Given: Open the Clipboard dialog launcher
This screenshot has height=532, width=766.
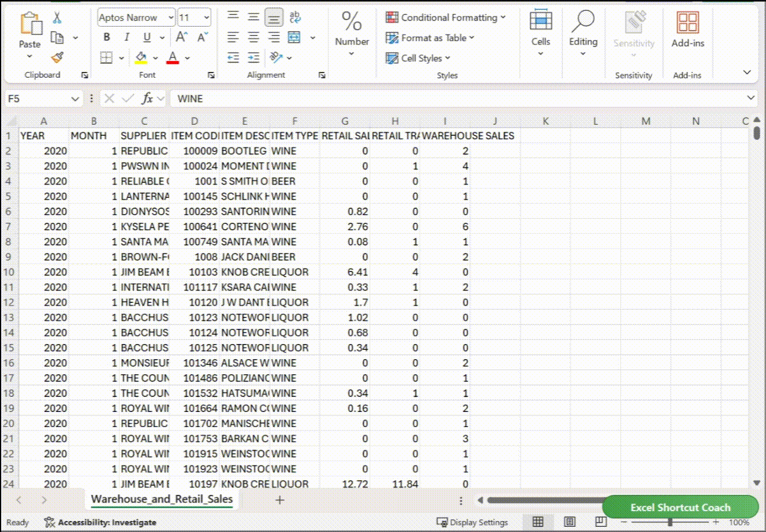Looking at the screenshot, I should [x=85, y=75].
